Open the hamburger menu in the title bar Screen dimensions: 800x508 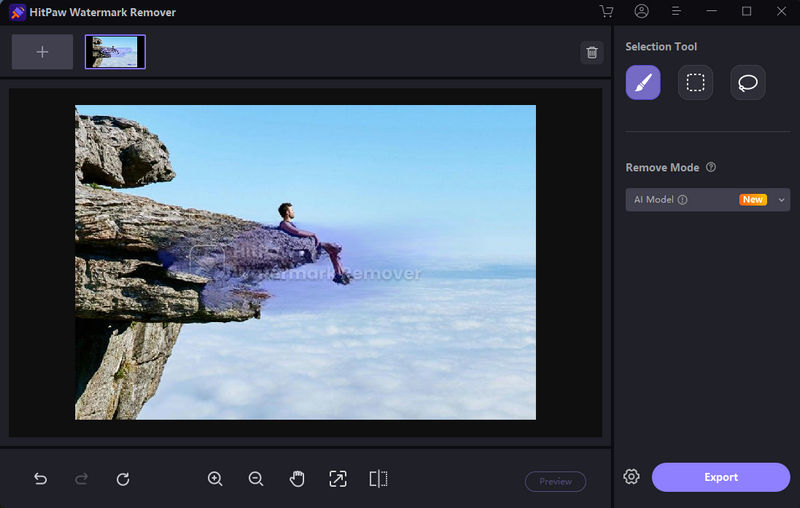pos(676,11)
